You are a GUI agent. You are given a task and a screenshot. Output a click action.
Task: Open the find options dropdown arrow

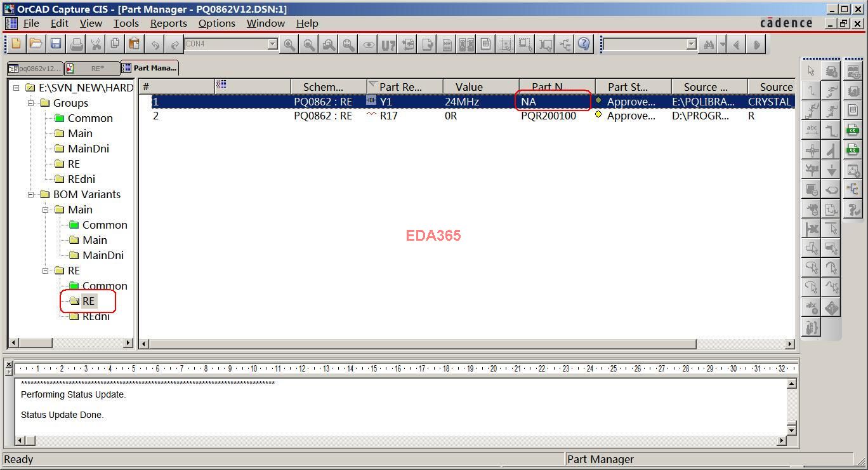pos(722,44)
